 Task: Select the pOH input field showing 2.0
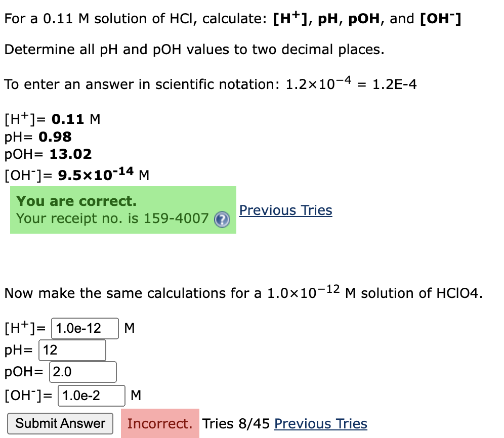(x=82, y=372)
